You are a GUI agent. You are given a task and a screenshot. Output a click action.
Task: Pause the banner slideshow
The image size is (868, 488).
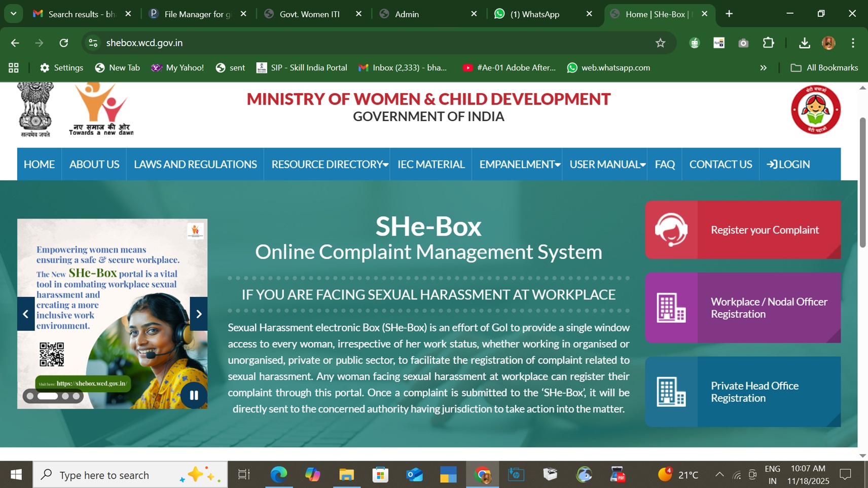(194, 395)
